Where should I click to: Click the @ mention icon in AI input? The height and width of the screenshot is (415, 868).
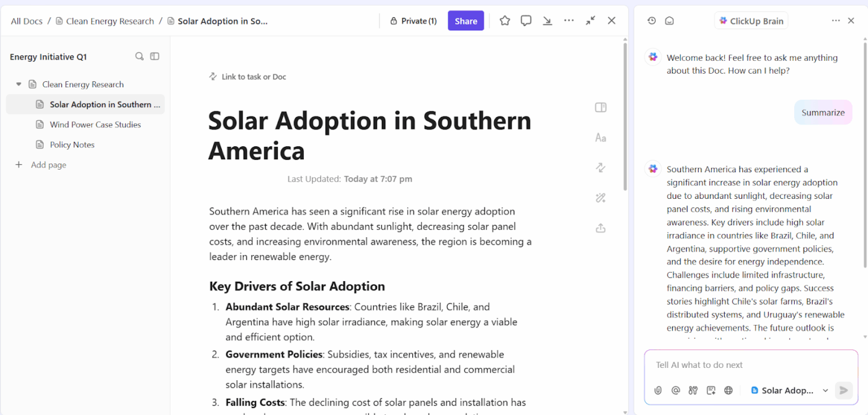(x=675, y=390)
